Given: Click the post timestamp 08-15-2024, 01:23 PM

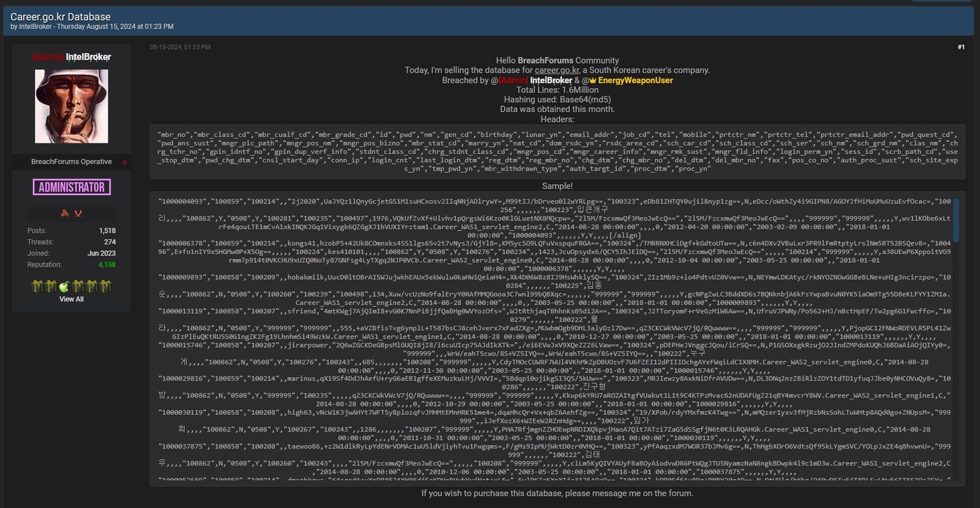Looking at the screenshot, I should pos(180,47).
